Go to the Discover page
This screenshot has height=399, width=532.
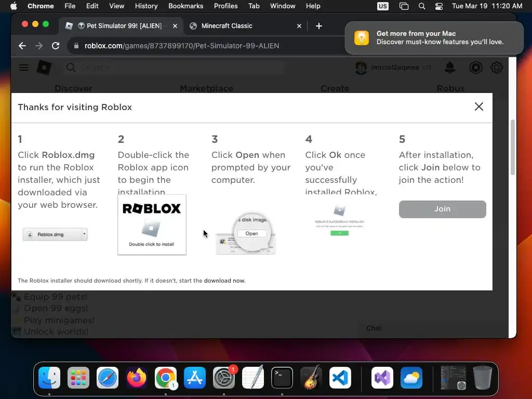pyautogui.click(x=73, y=88)
